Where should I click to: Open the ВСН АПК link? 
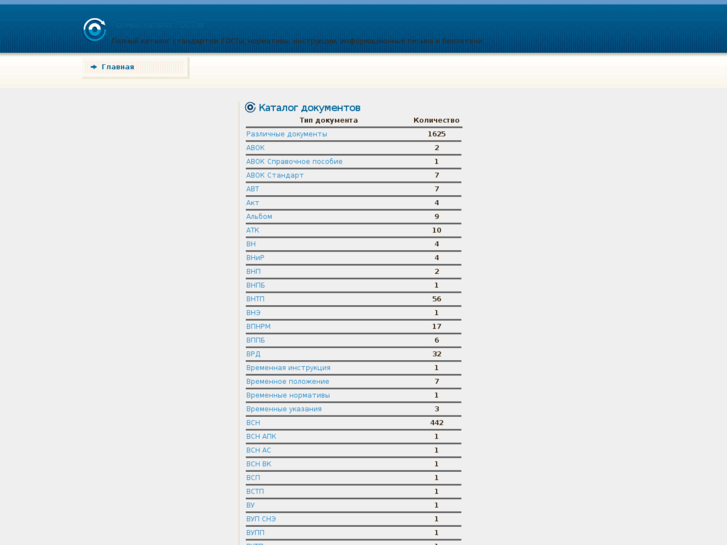click(261, 436)
